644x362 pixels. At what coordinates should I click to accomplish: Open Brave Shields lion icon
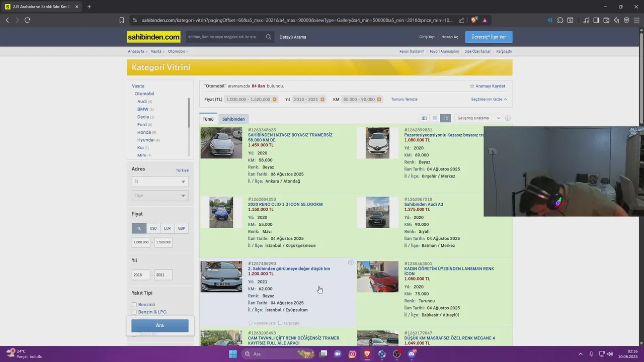pyautogui.click(x=474, y=20)
